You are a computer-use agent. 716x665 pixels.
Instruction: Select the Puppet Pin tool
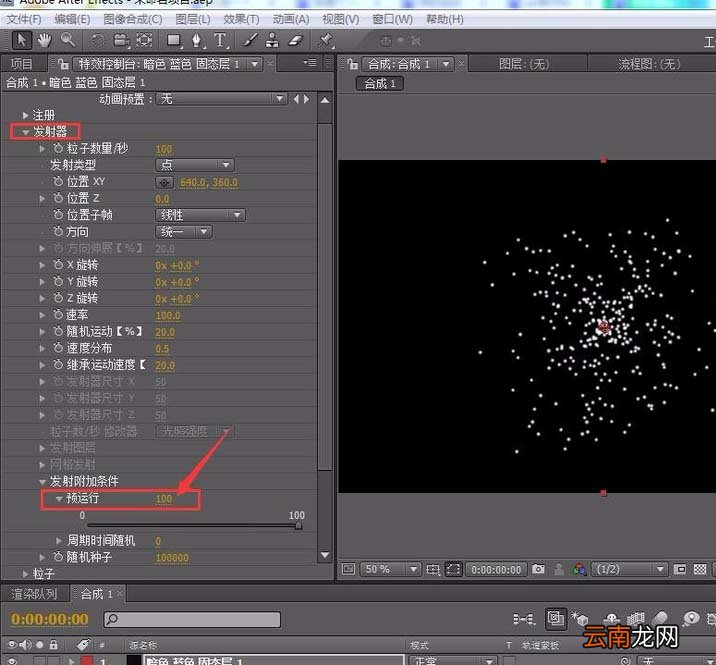[325, 40]
